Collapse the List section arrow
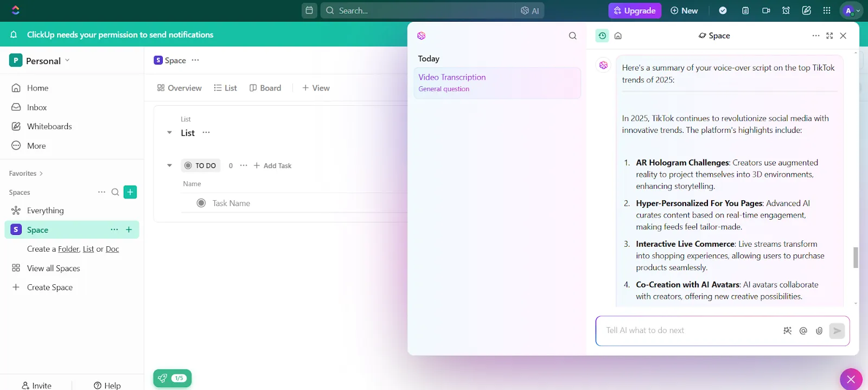The image size is (868, 390). [169, 133]
